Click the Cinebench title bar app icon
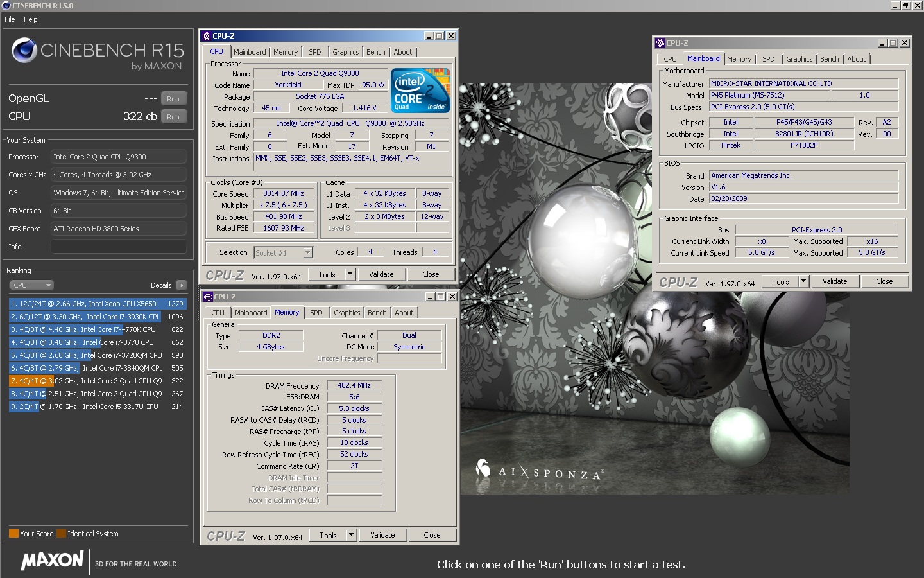 click(x=6, y=6)
